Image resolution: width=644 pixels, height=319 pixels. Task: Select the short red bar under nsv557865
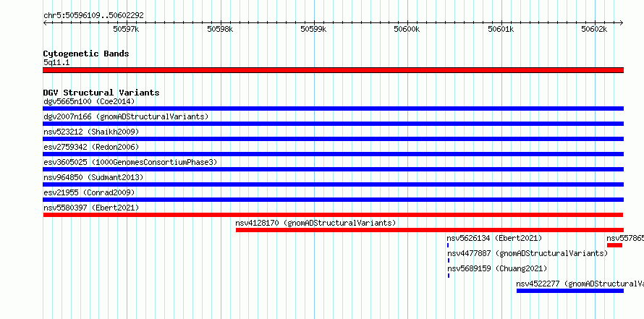[x=615, y=245]
